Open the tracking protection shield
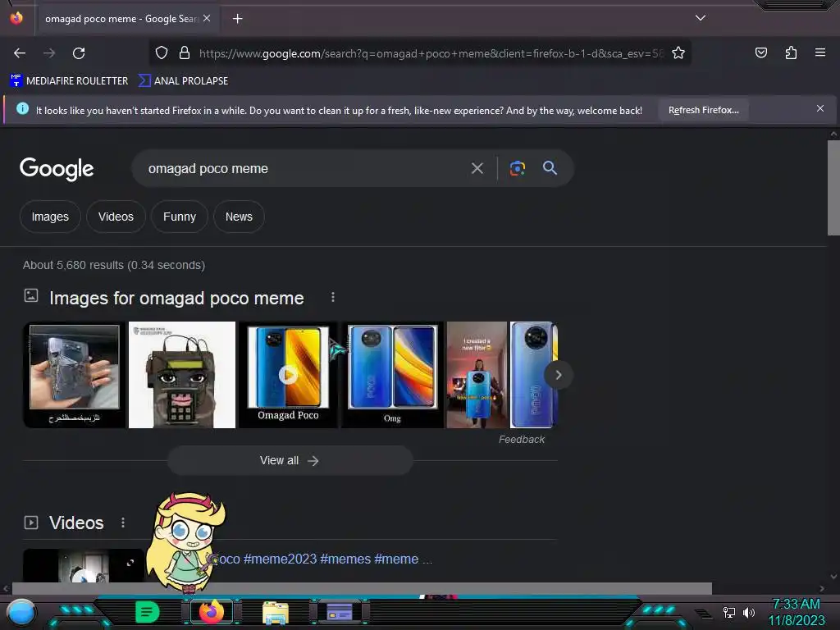Viewport: 840px width, 630px height. pos(162,53)
